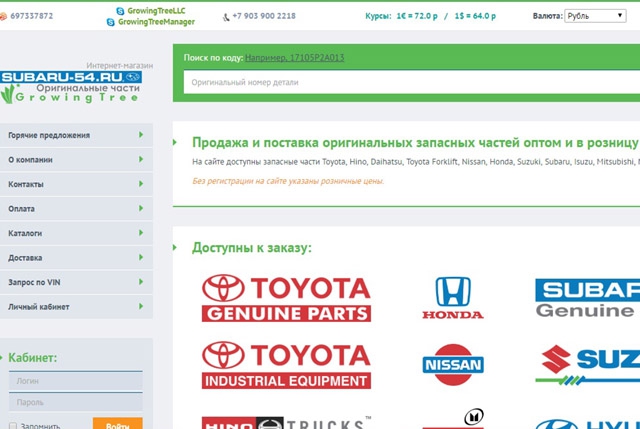Click the exchange rate 1$ = 64.0 р

475,16
